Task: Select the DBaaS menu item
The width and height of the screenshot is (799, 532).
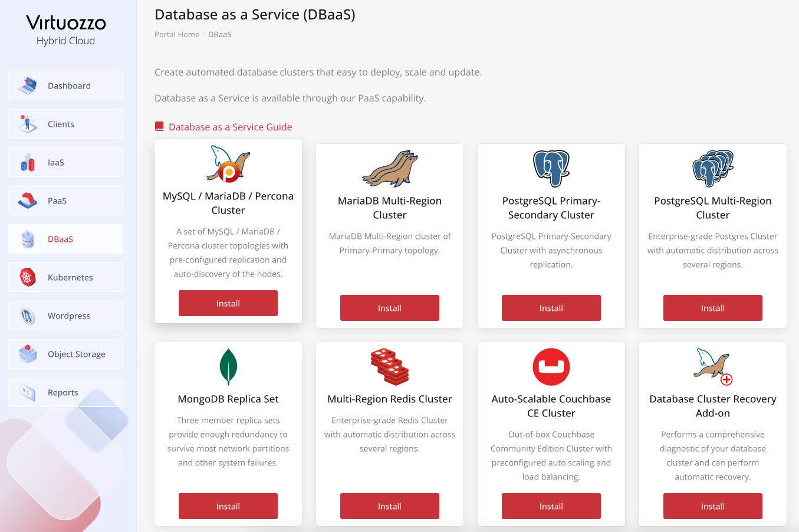Action: [65, 239]
